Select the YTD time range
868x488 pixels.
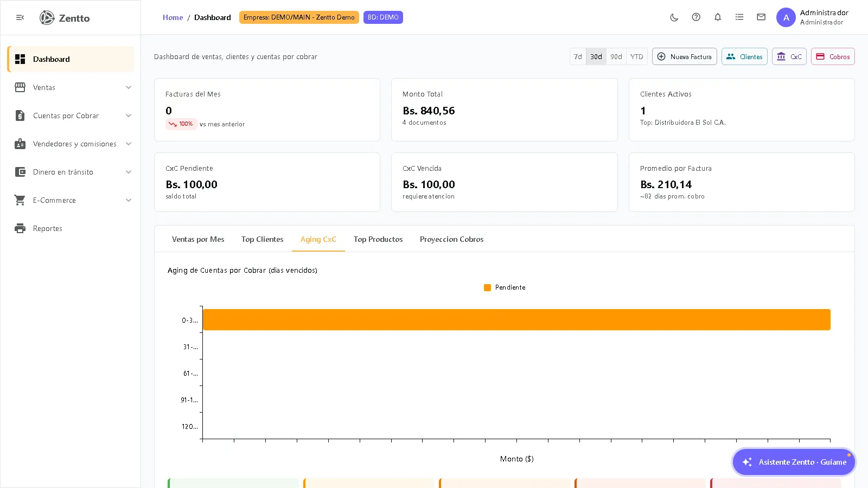tap(637, 56)
